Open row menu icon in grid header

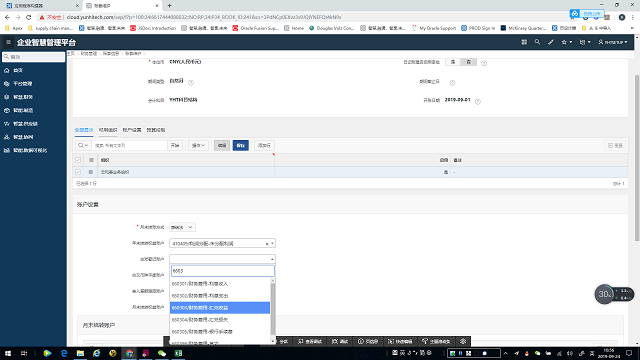(x=91, y=160)
